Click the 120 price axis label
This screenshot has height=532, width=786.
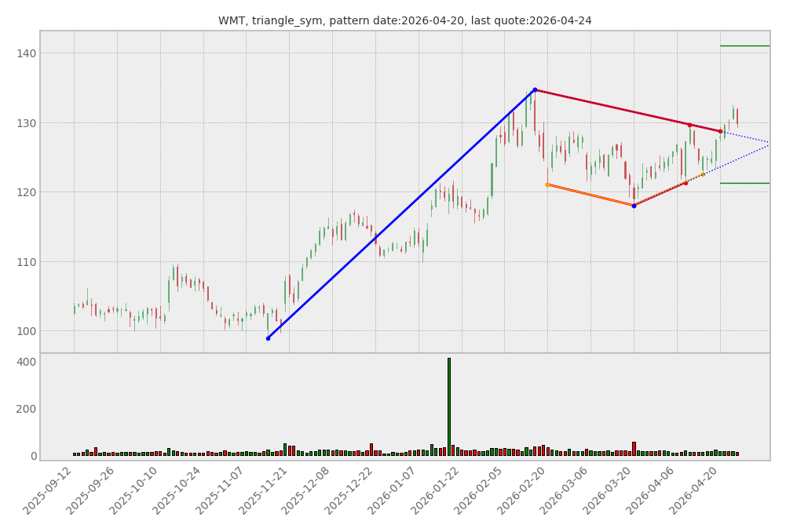point(27,192)
